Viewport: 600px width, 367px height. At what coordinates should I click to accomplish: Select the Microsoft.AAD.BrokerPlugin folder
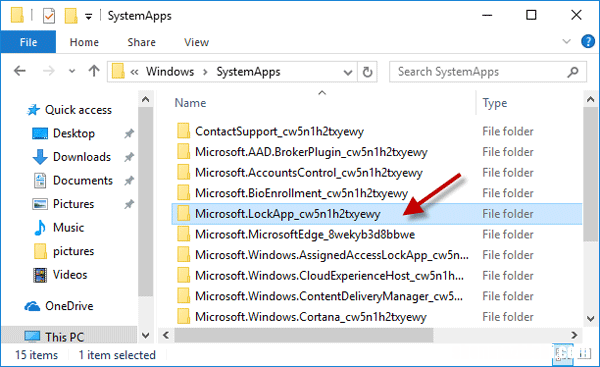[311, 152]
